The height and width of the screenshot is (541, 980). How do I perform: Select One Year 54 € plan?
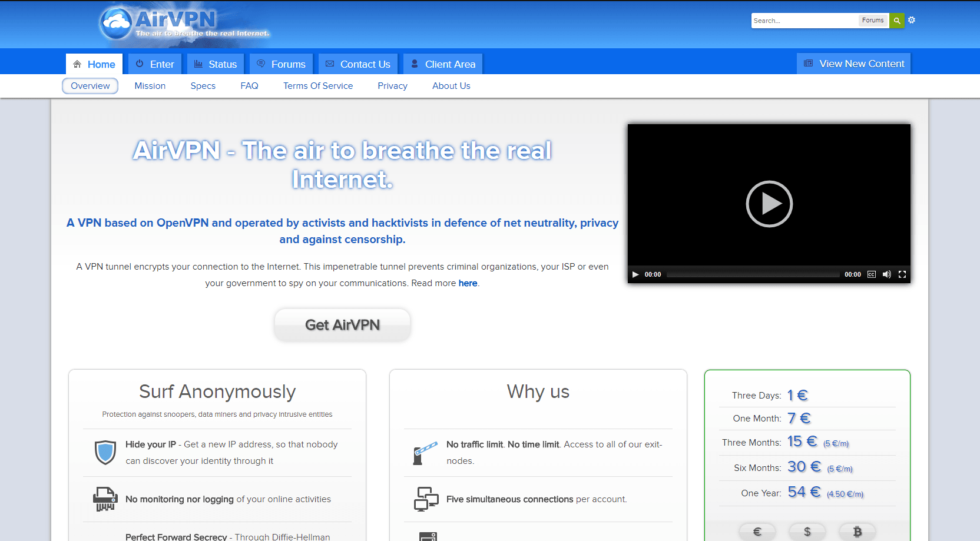807,493
